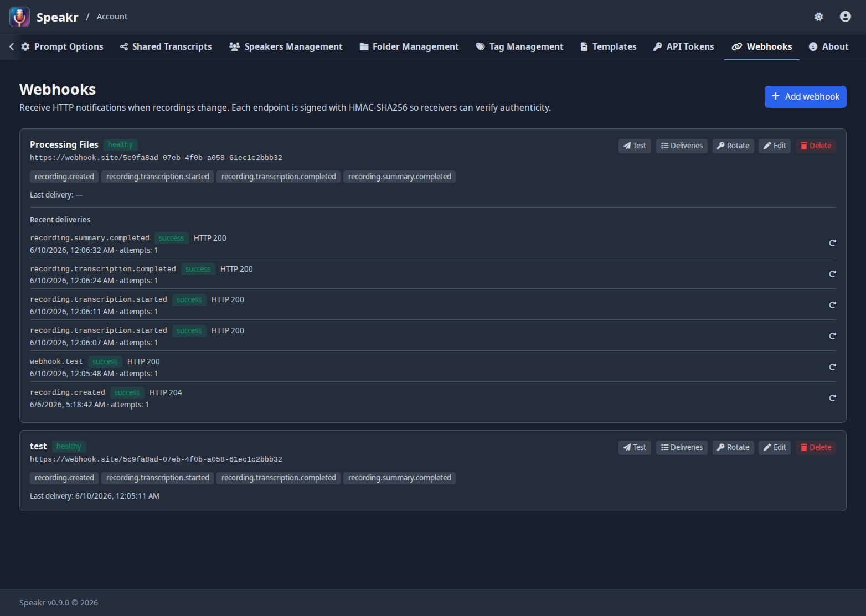
Task: Click the Processing Files webhook URL
Action: pos(156,158)
